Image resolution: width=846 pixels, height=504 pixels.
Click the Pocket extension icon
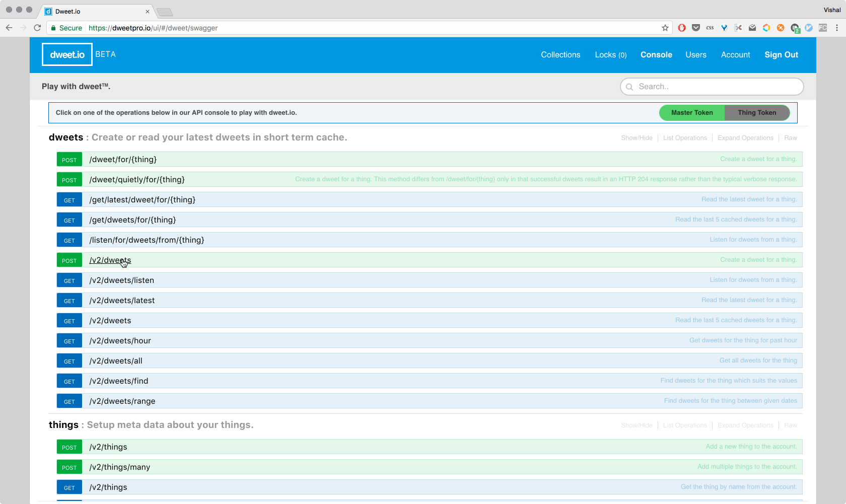(x=696, y=28)
